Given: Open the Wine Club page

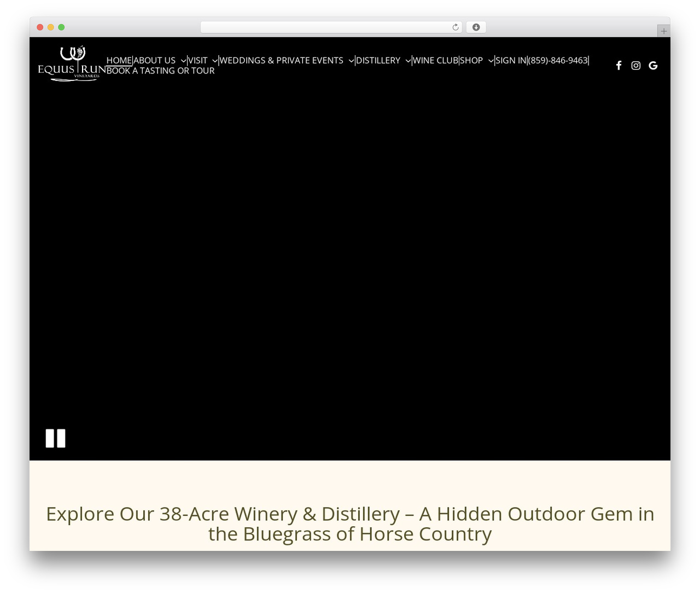Looking at the screenshot, I should coord(435,60).
